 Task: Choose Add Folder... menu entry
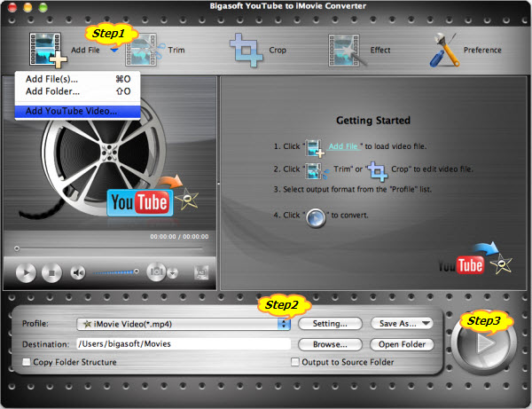pyautogui.click(x=77, y=91)
